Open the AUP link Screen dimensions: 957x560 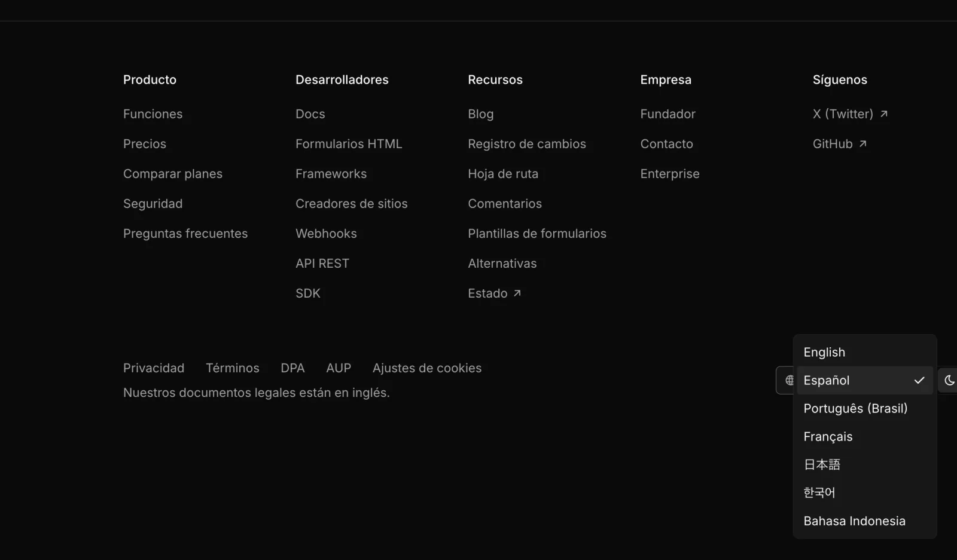click(x=339, y=368)
